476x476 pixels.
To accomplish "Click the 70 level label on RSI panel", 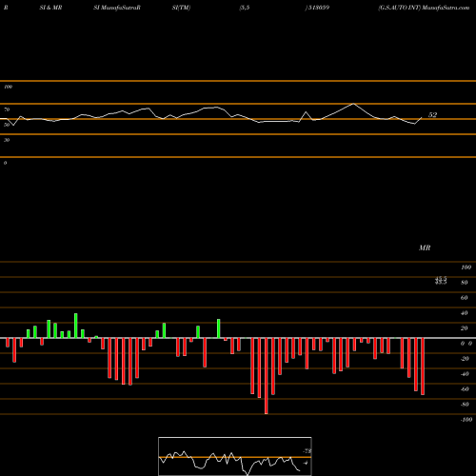I will point(7,109).
